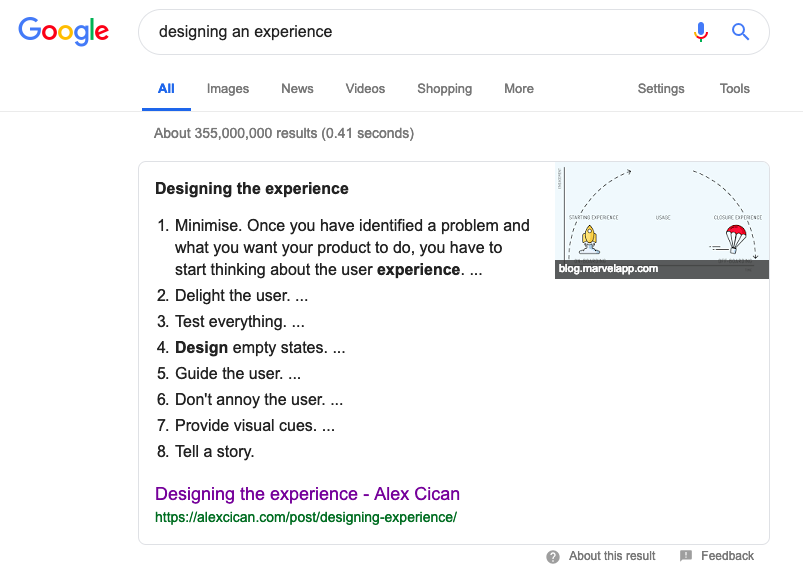Click the 'Designing the experience' snippet heading
803x572 pixels.
coord(251,188)
